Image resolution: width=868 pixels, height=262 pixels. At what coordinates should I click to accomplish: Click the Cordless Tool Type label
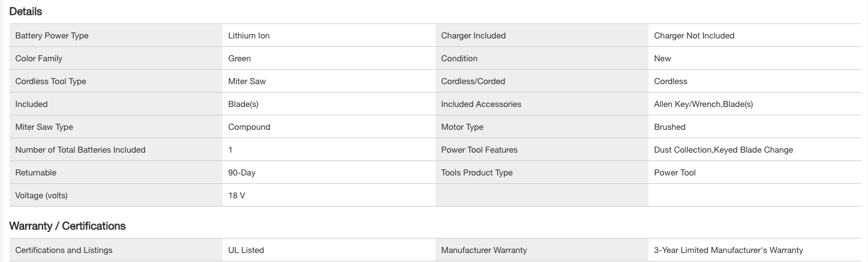coord(50,81)
